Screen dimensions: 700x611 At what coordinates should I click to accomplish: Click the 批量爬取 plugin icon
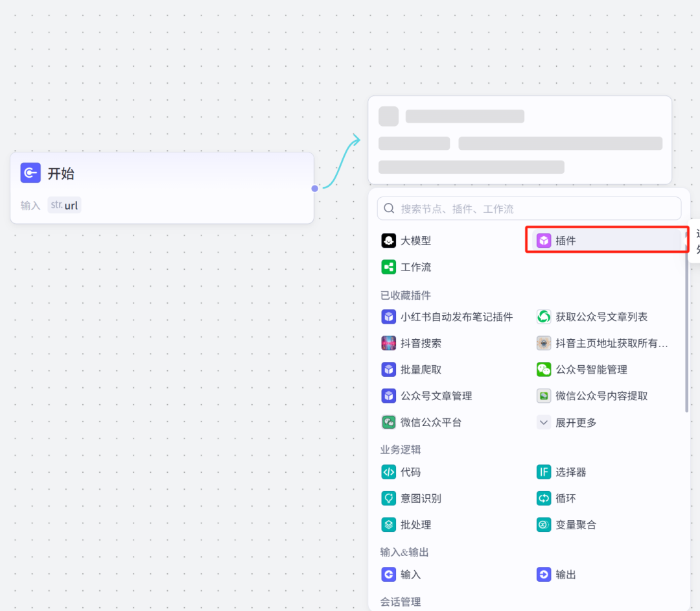(x=388, y=369)
